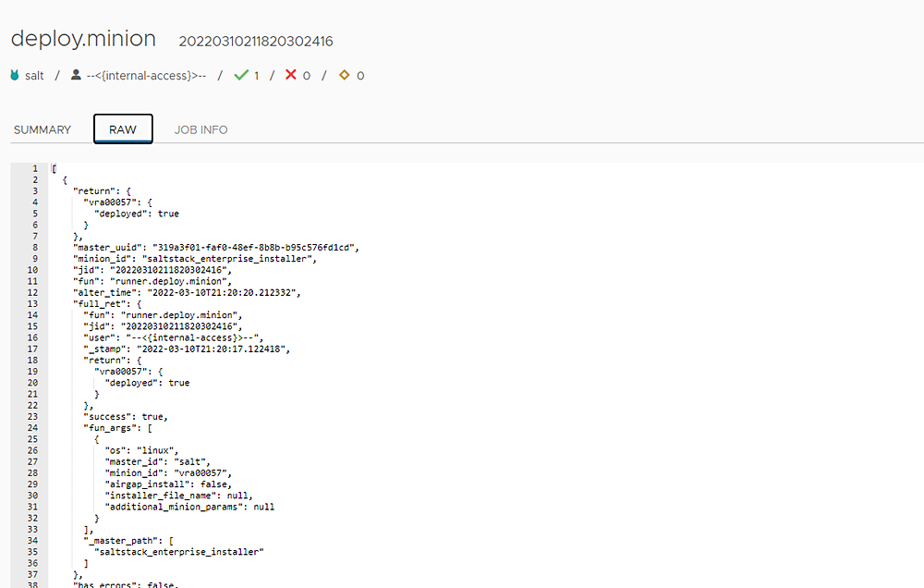Click the orange diamond warning icon

pyautogui.click(x=344, y=75)
